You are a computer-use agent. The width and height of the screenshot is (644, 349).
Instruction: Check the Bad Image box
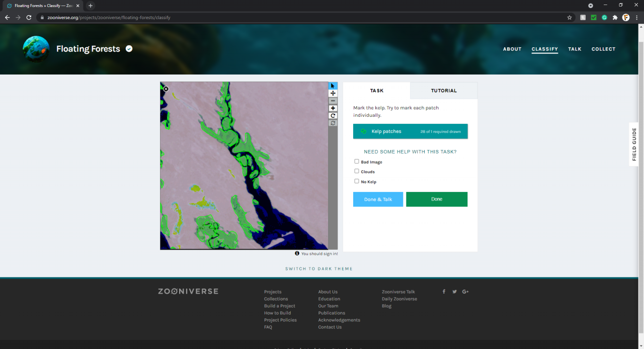(357, 162)
